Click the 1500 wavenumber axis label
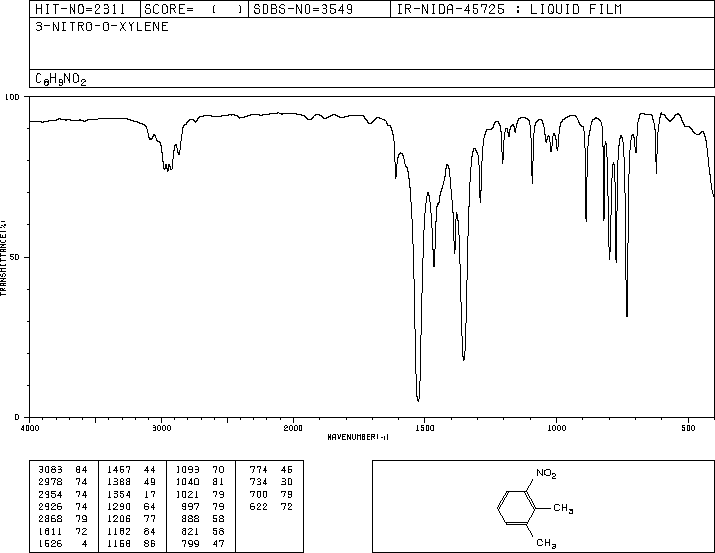Image resolution: width=715 pixels, height=553 pixels. coord(425,428)
